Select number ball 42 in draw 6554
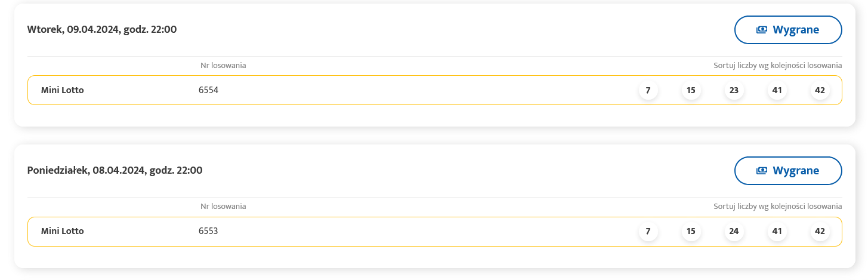 (x=820, y=91)
